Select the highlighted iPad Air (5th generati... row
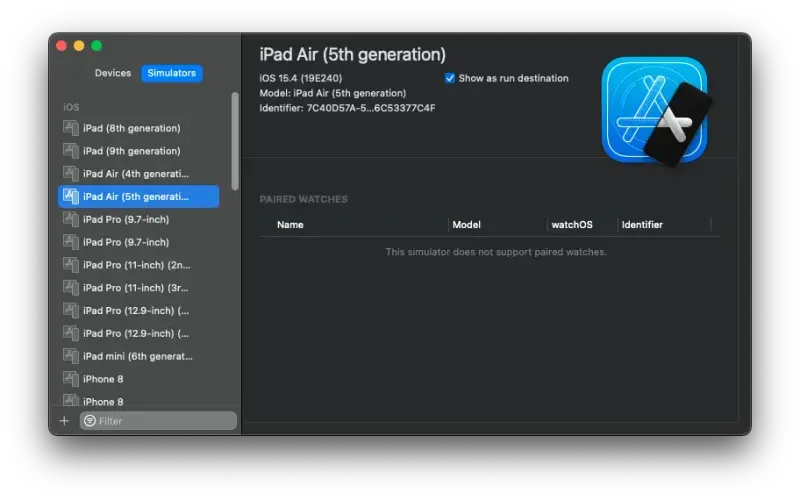Image resolution: width=800 pixels, height=500 pixels. click(138, 196)
